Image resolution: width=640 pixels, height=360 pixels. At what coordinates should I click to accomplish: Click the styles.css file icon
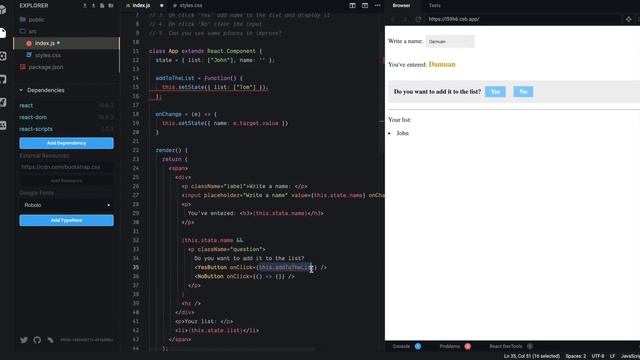tap(29, 55)
